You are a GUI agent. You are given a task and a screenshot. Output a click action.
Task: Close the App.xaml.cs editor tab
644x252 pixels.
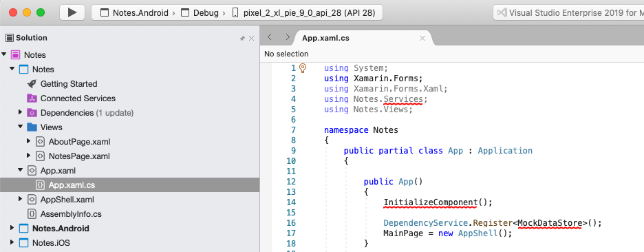[x=422, y=39]
